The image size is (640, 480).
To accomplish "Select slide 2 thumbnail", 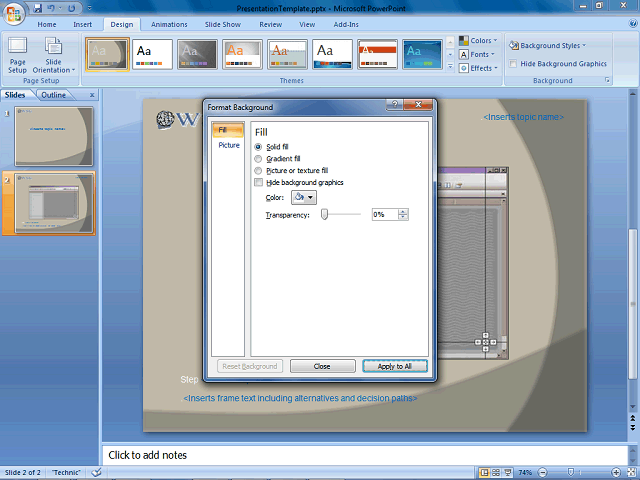I will [x=54, y=203].
